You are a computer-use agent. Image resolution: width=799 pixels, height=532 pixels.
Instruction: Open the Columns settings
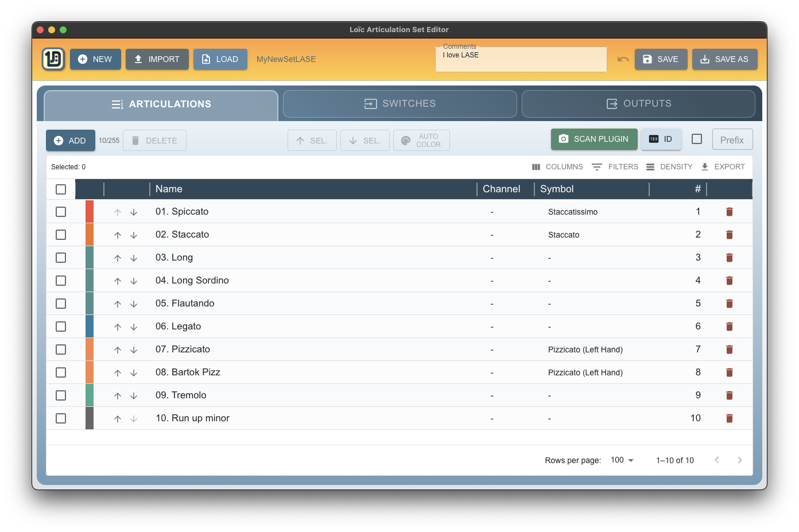click(x=557, y=167)
